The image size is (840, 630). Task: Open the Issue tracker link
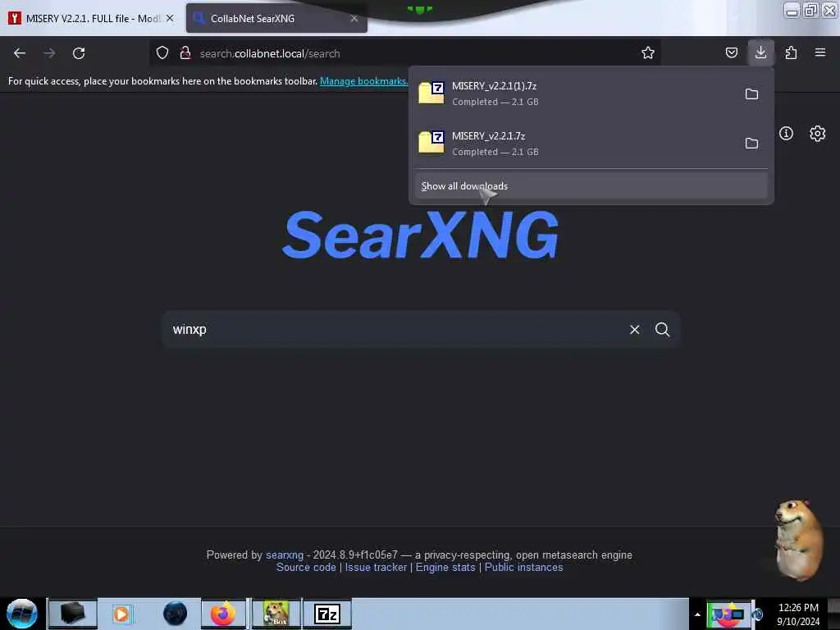(376, 568)
